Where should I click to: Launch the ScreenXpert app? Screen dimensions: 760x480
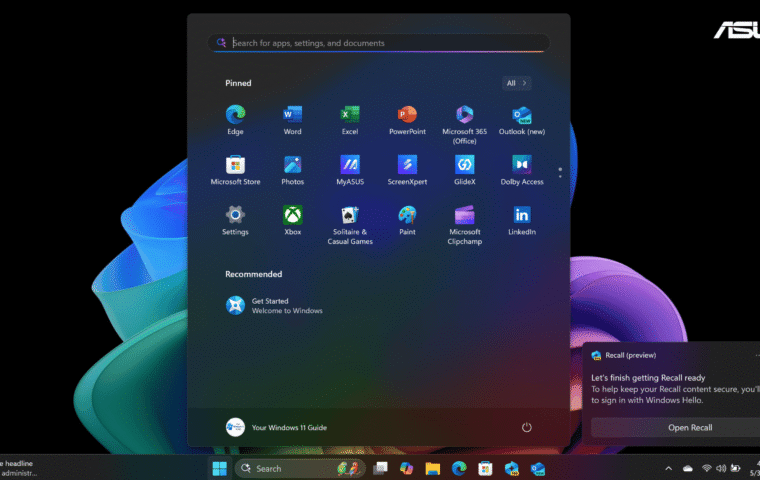click(x=407, y=170)
